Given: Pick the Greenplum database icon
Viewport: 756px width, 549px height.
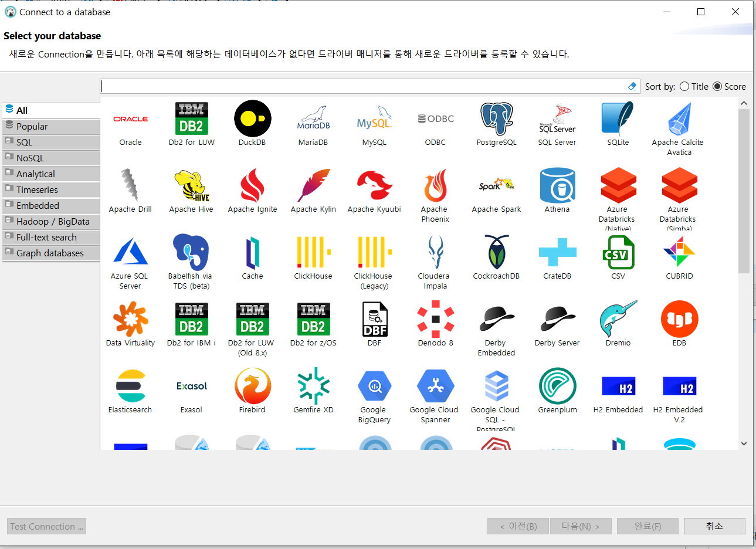Looking at the screenshot, I should [x=557, y=386].
